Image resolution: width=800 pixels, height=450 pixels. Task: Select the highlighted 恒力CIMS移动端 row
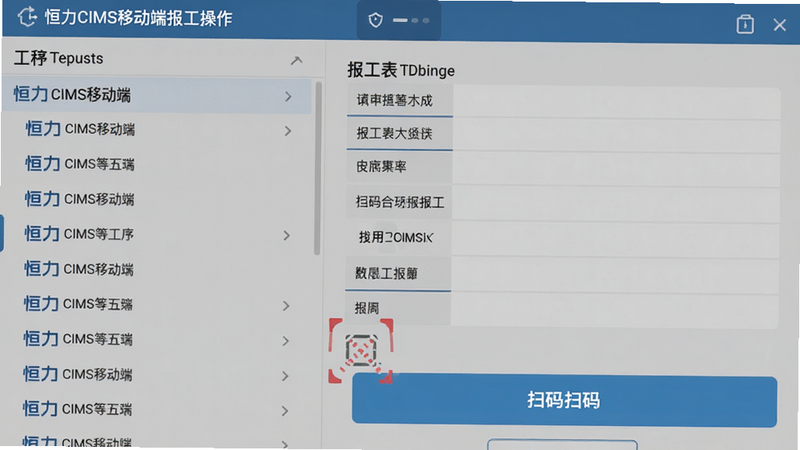tap(157, 95)
